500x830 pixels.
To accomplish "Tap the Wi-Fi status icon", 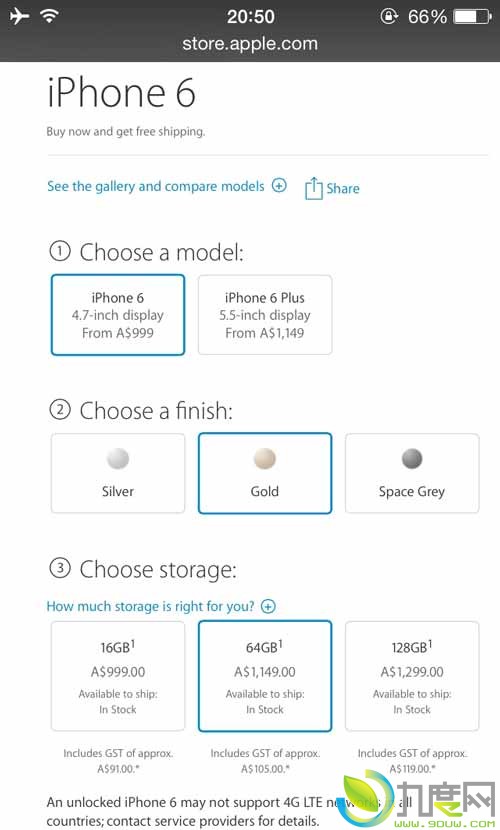I will [x=49, y=16].
